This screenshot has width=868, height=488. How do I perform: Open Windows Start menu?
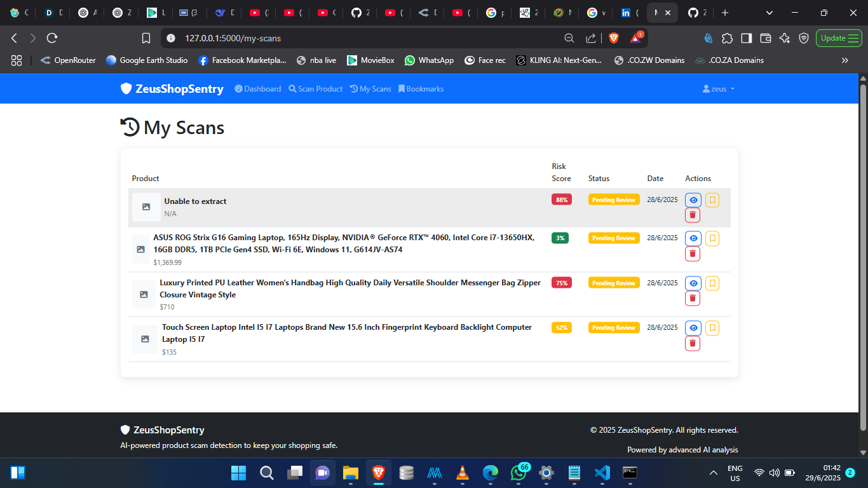click(238, 473)
